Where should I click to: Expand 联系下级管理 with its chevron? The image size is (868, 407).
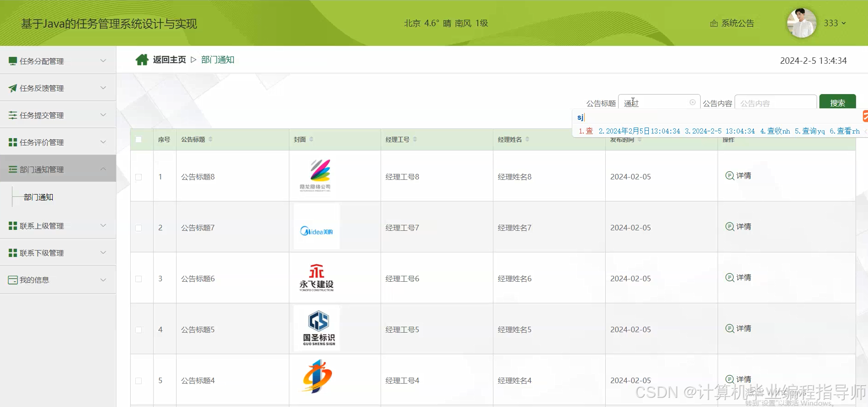103,252
